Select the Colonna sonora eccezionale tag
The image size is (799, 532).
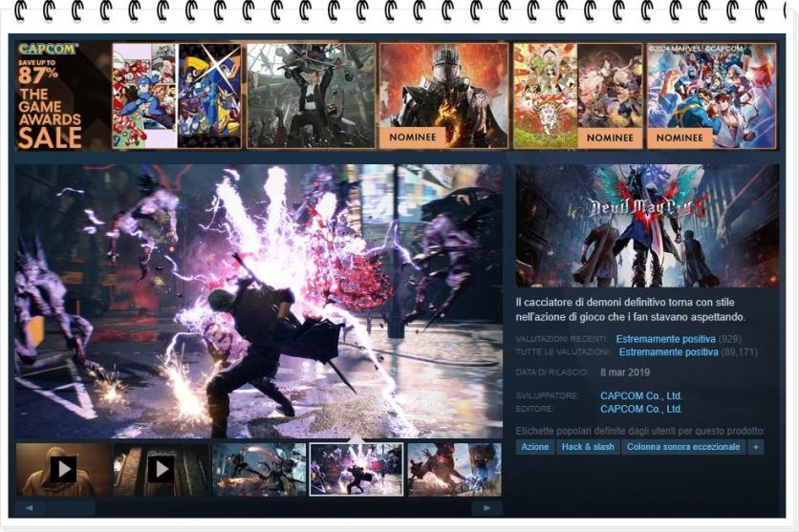click(x=683, y=447)
